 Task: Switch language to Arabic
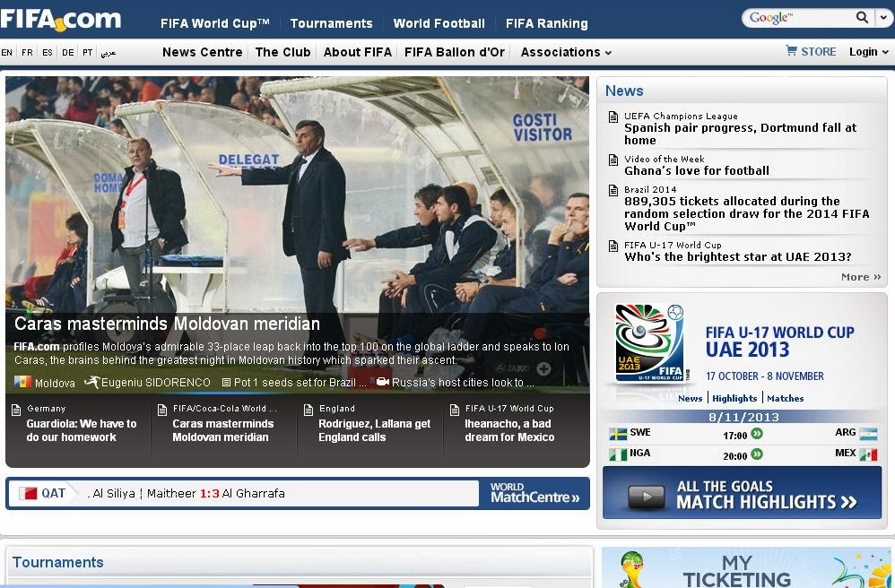(108, 53)
